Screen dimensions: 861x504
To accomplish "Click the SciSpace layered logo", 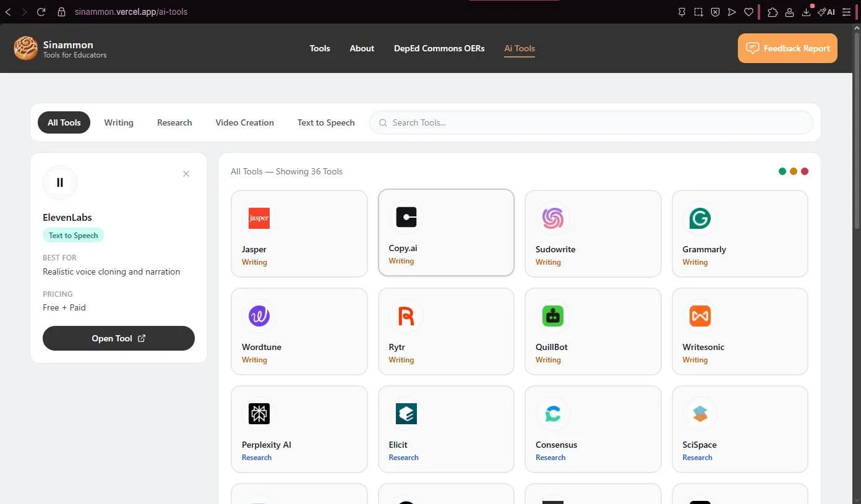I will pos(700,414).
